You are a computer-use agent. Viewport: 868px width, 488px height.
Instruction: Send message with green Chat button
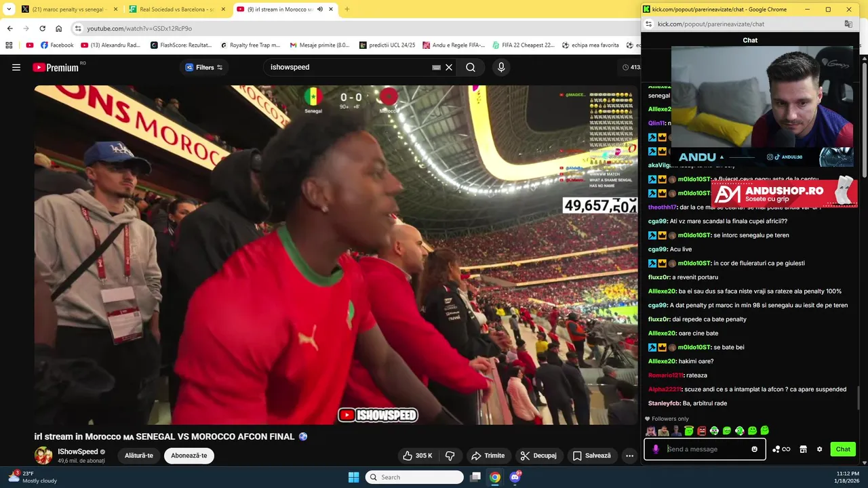tap(843, 449)
